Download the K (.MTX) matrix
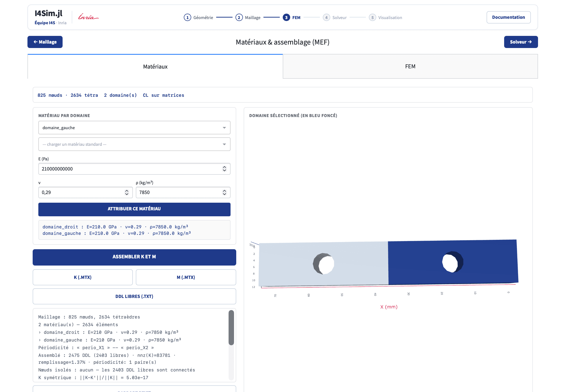Screen dimensions: 564x392 83,277
